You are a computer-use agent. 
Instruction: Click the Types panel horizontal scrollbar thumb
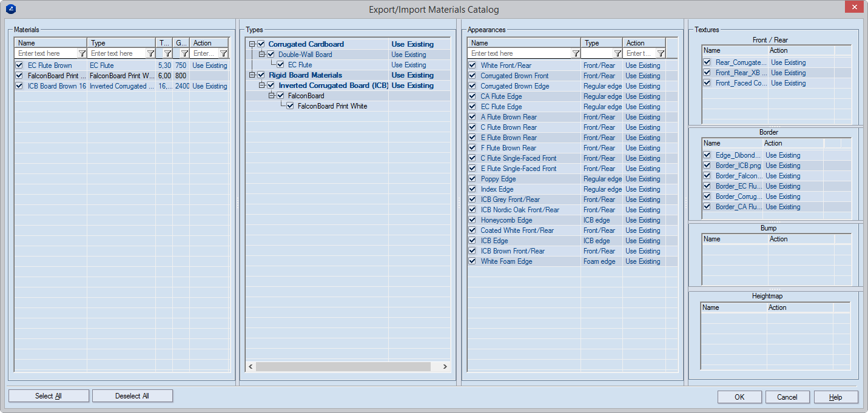[x=343, y=367]
